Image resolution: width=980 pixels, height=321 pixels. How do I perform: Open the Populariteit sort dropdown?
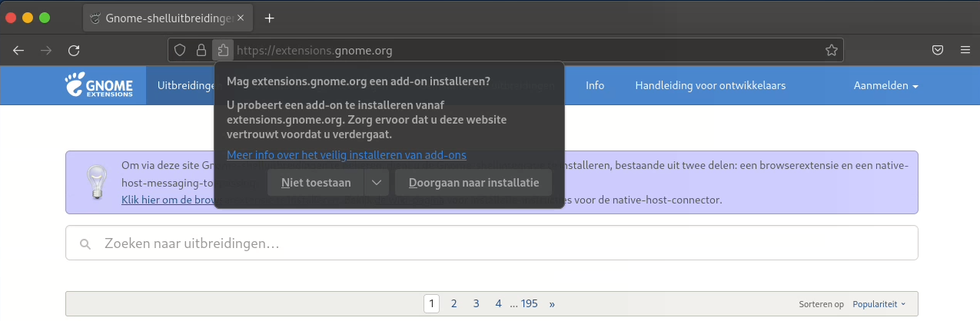pos(879,304)
